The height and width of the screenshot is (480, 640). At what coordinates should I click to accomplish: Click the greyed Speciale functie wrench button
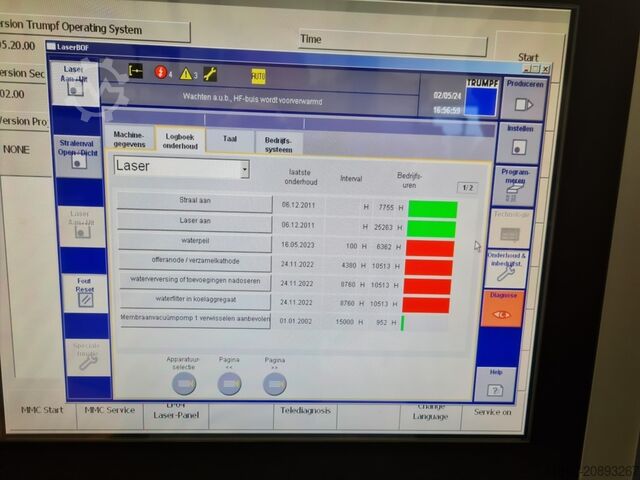[87, 356]
